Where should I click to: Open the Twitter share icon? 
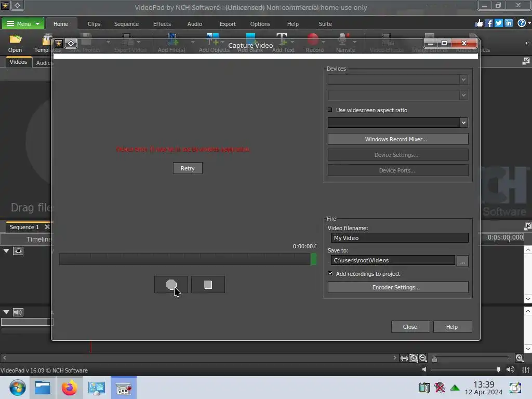coord(498,23)
